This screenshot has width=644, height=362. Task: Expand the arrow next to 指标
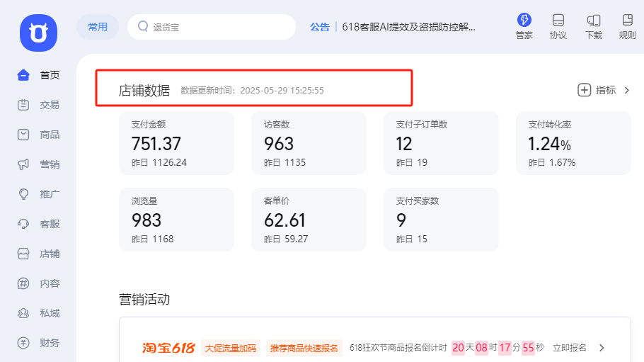626,90
